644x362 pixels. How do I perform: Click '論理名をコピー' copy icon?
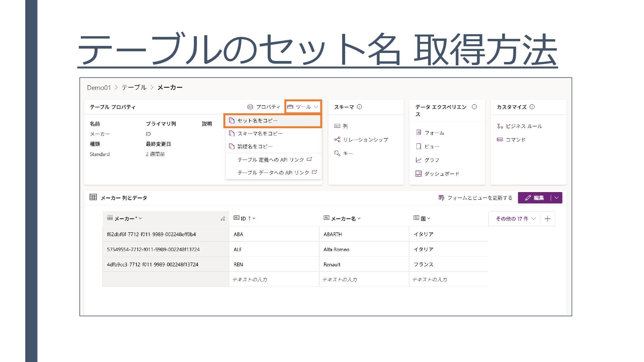coord(231,146)
